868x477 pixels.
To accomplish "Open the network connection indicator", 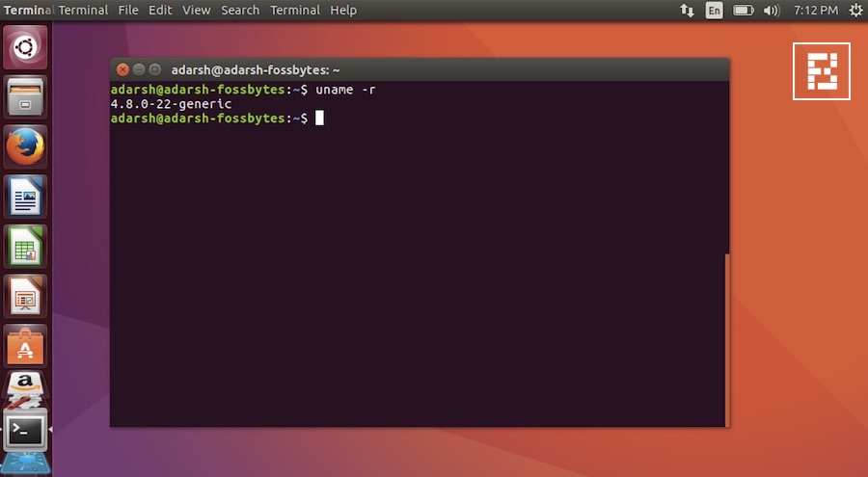I will point(687,11).
